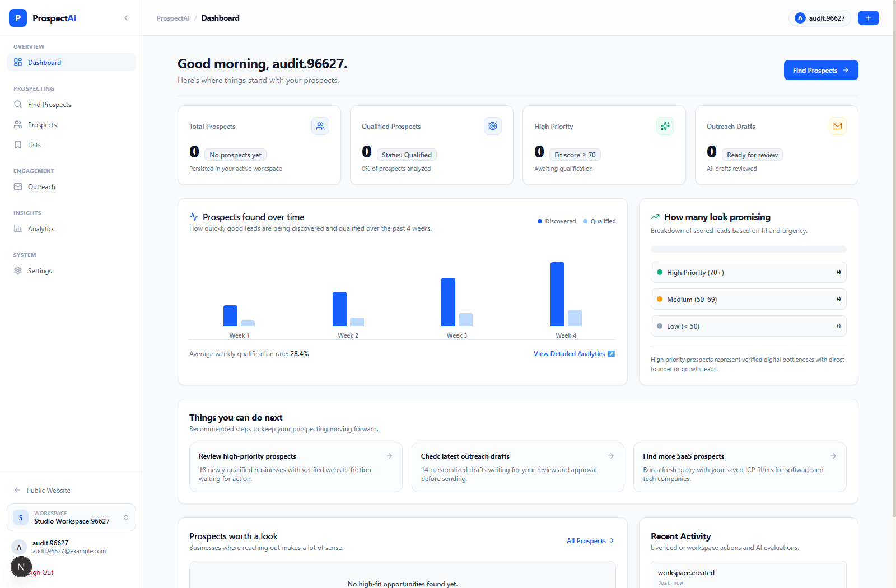Viewport: 896px width, 588px height.
Task: Click the Settings gear icon
Action: [18, 270]
